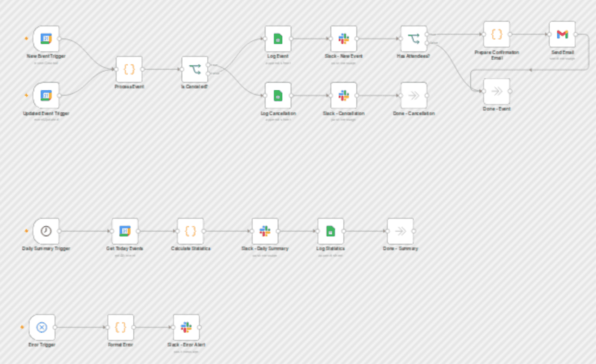Click the 'Prepare Confirmation Email' label text
The width and height of the screenshot is (596, 364).
point(497,55)
